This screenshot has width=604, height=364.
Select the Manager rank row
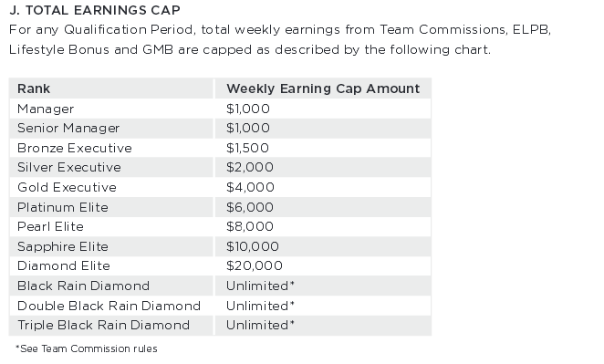220,109
